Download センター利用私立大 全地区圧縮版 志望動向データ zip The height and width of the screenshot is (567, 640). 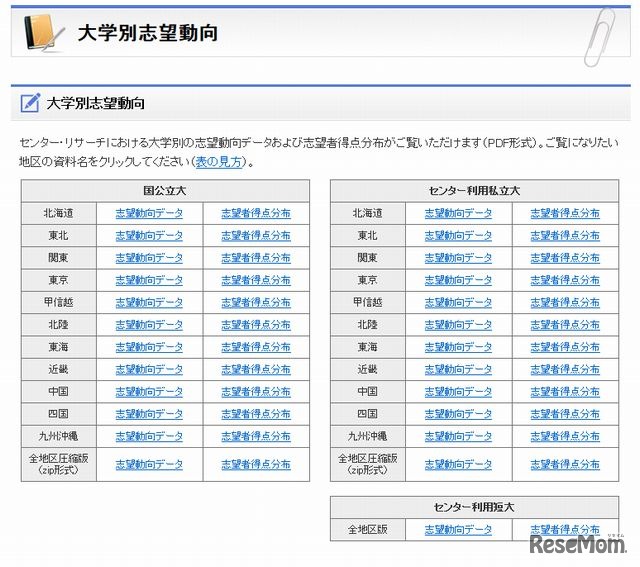click(458, 465)
